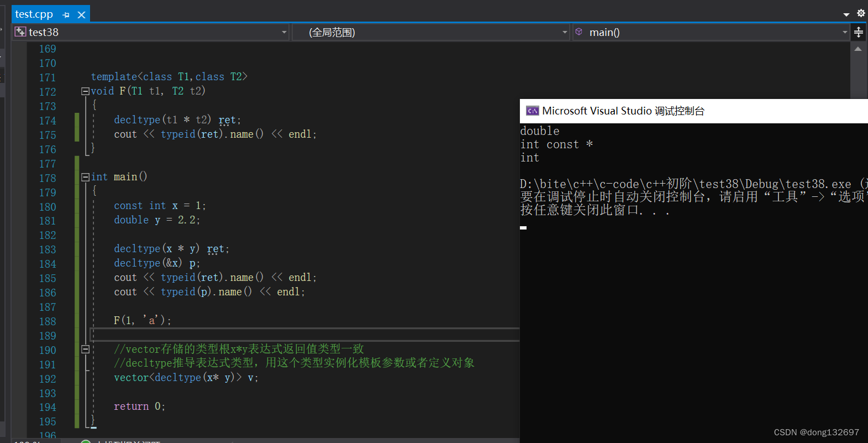The height and width of the screenshot is (443, 868).
Task: Click the split editor window icon
Action: click(859, 32)
